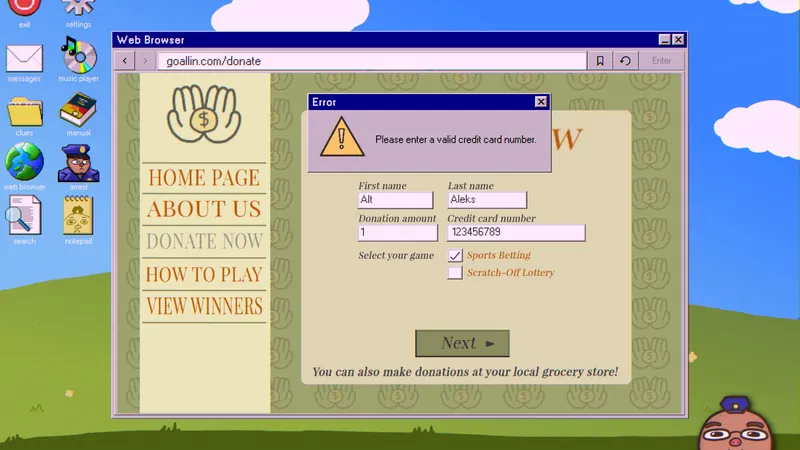The height and width of the screenshot is (450, 800).
Task: Click the grocery store donations note text
Action: pos(465,372)
